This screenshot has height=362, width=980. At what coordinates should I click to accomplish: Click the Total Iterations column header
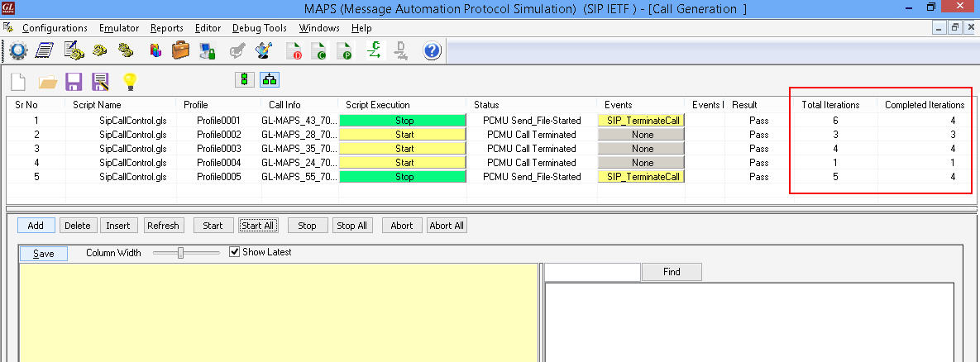click(x=830, y=105)
